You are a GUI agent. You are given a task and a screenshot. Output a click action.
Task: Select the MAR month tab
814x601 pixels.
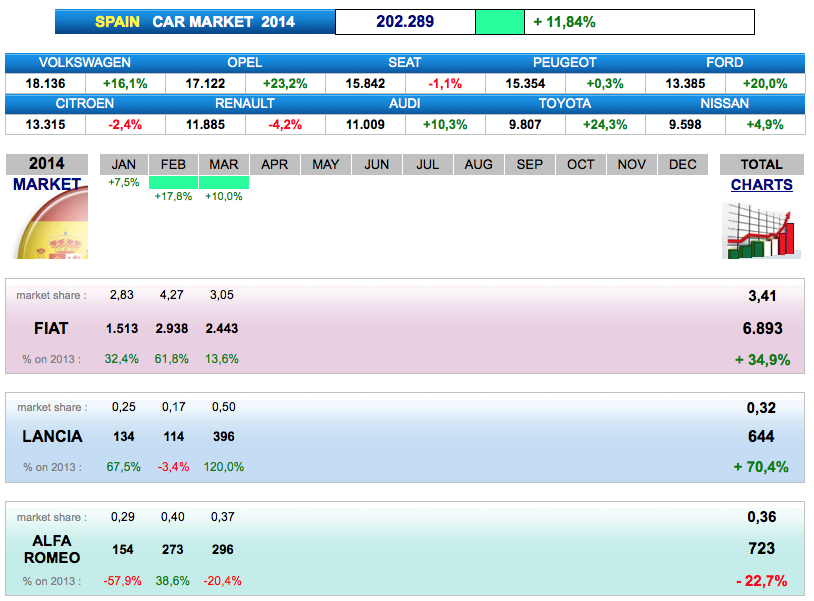224,165
